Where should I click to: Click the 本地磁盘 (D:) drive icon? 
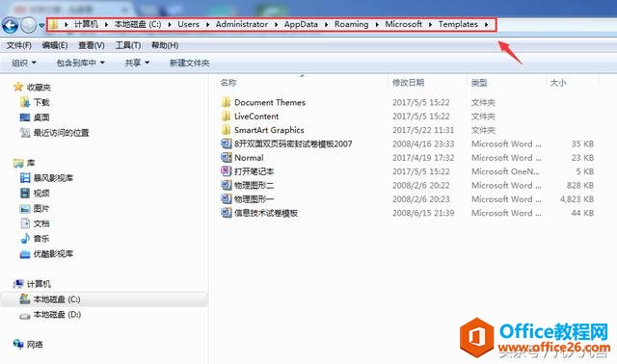[x=25, y=315]
